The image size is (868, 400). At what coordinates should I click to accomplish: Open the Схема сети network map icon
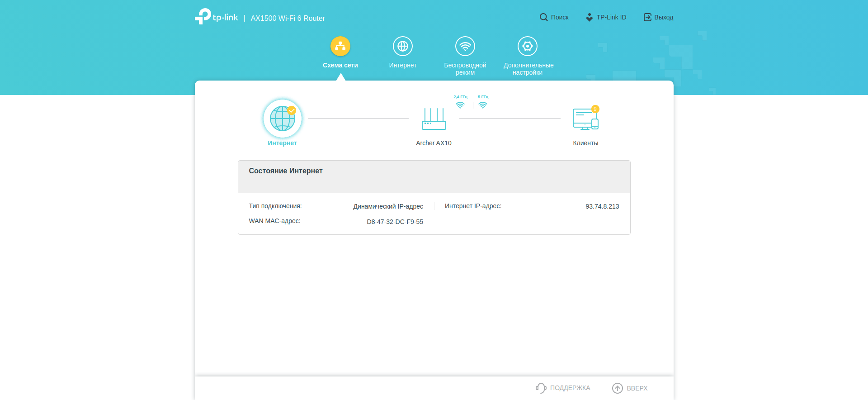tap(340, 46)
